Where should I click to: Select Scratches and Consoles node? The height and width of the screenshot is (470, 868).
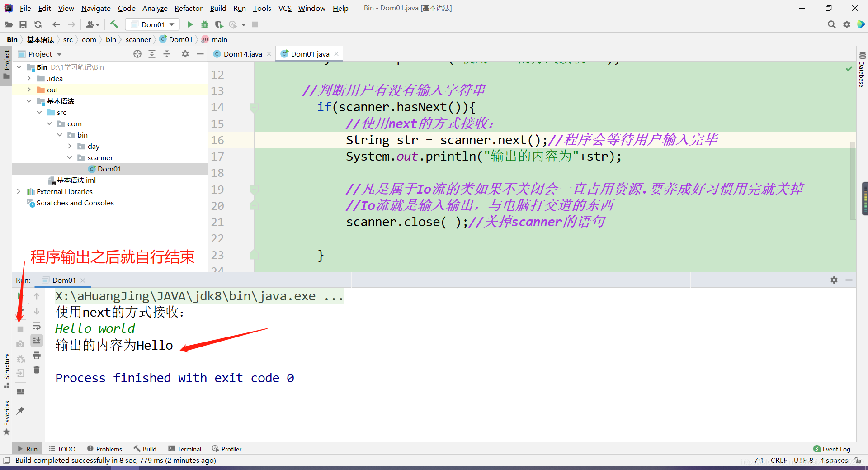point(75,203)
